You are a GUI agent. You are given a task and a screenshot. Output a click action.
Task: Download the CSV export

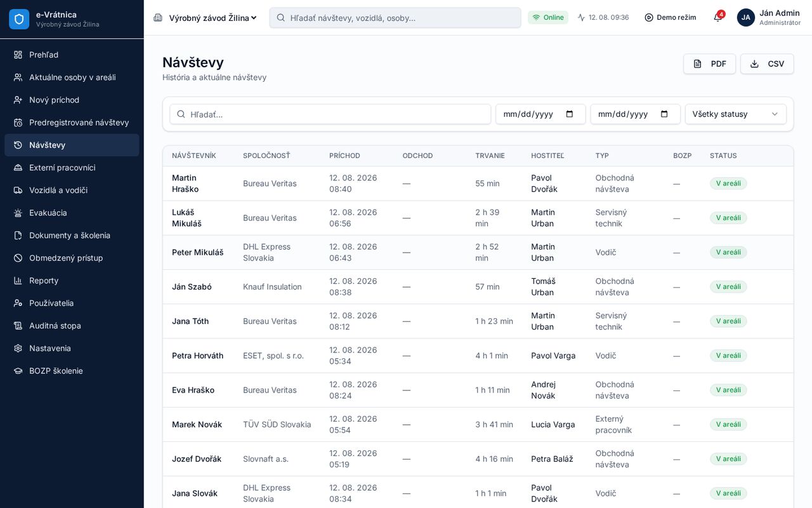point(767,63)
